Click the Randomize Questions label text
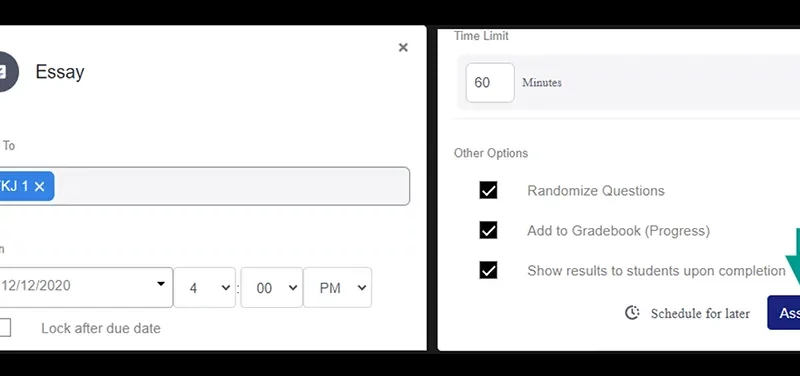 [596, 191]
